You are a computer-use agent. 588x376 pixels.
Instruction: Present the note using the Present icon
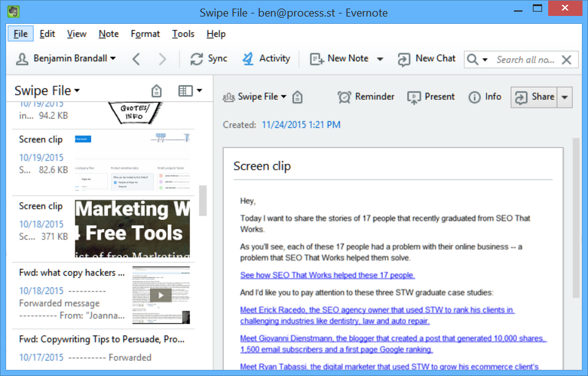coord(431,97)
